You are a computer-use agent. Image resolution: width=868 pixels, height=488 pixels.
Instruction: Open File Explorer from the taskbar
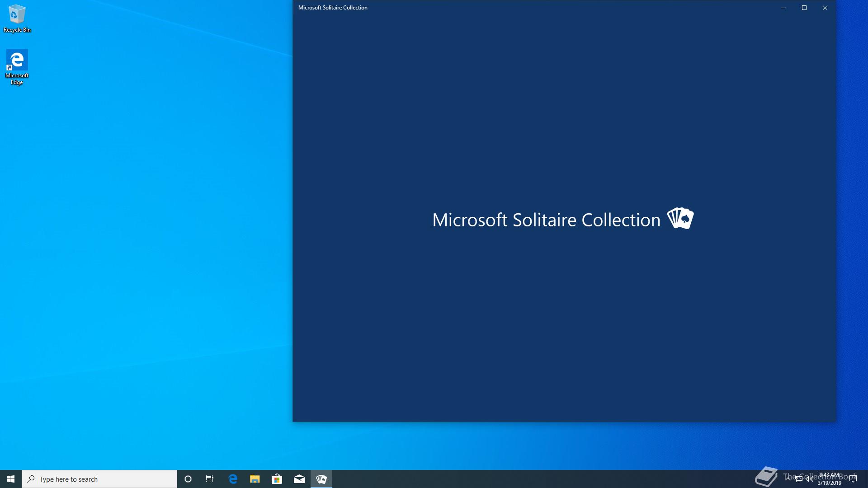pyautogui.click(x=255, y=479)
